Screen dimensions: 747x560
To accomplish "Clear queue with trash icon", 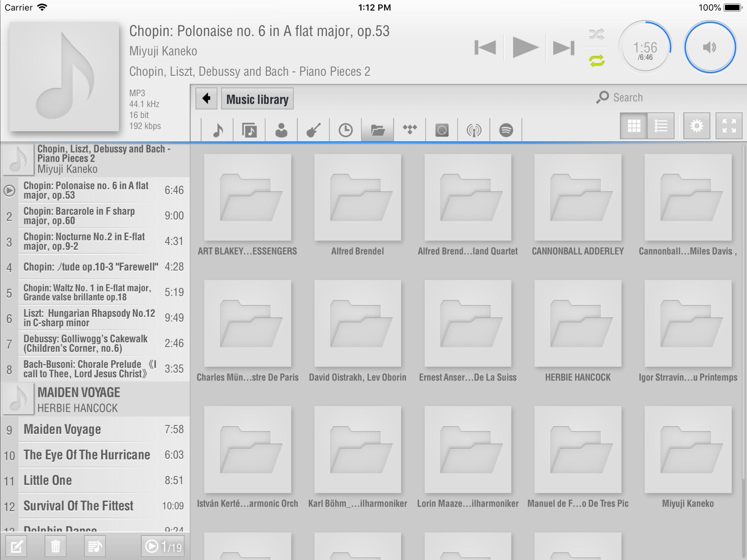I will coord(56,546).
